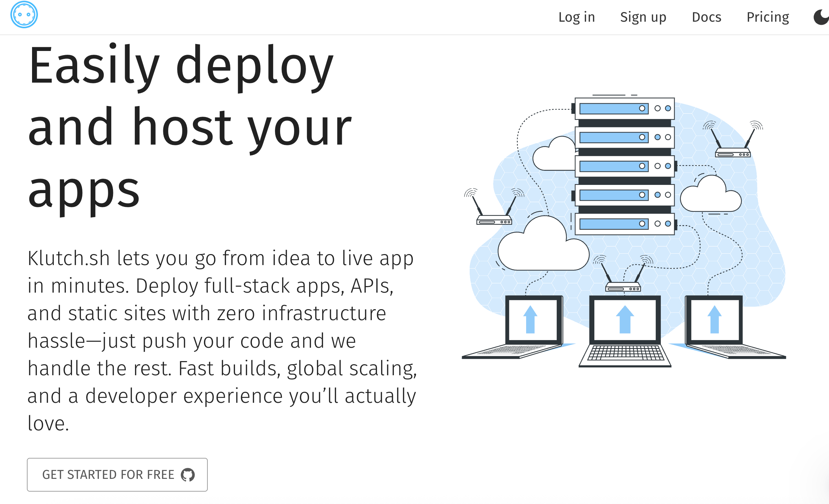Click the "Easily deploy and host your apps" heading
The height and width of the screenshot is (504, 829).
tap(190, 127)
